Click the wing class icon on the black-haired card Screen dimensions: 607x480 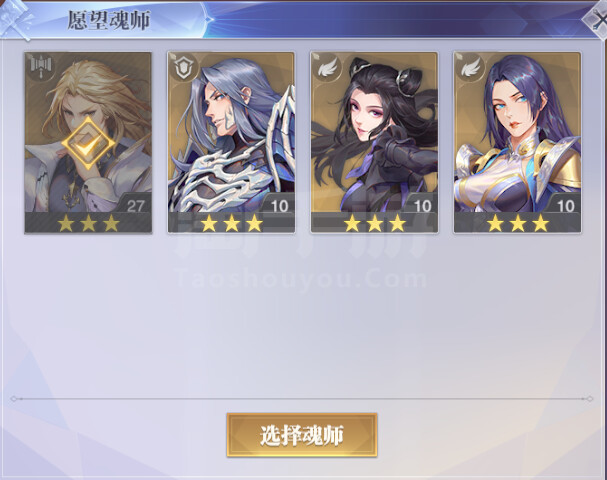tap(327, 68)
